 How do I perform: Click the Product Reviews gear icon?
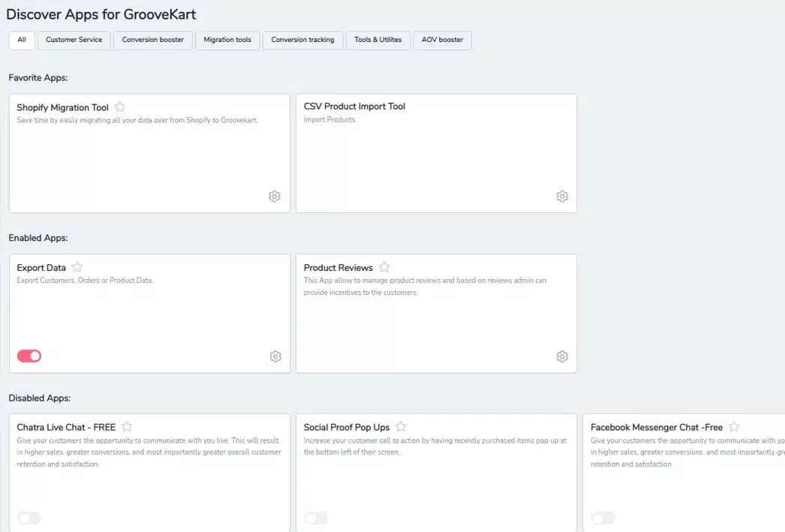[562, 356]
